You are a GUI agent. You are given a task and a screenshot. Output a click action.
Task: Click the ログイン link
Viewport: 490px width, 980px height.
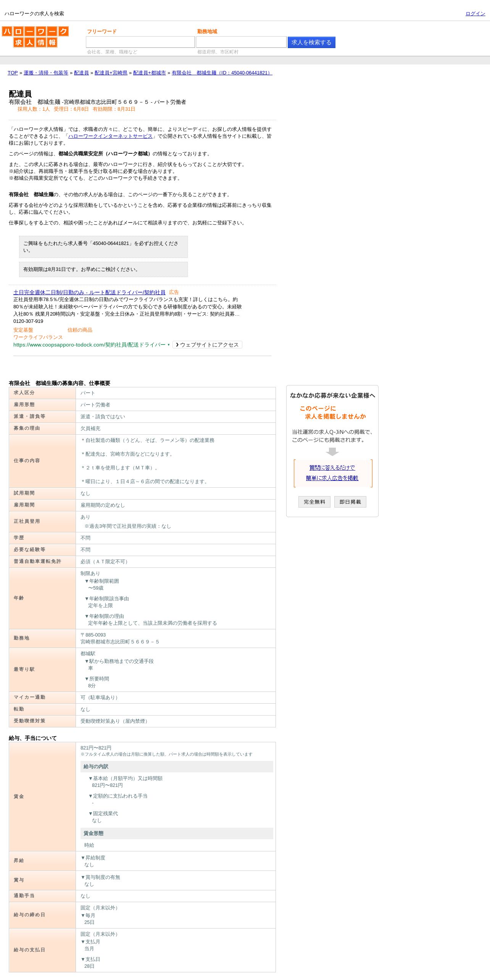475,14
